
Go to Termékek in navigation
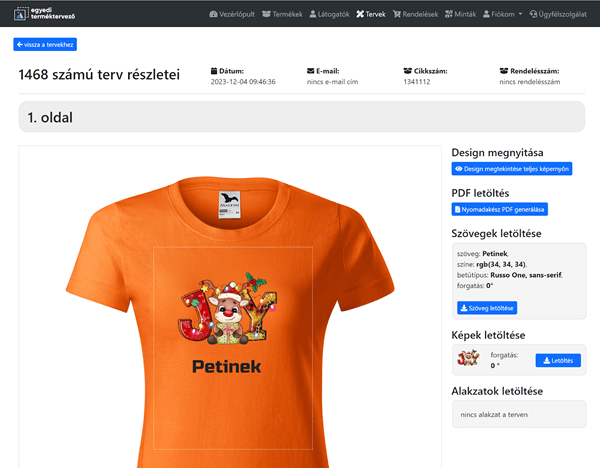282,14
